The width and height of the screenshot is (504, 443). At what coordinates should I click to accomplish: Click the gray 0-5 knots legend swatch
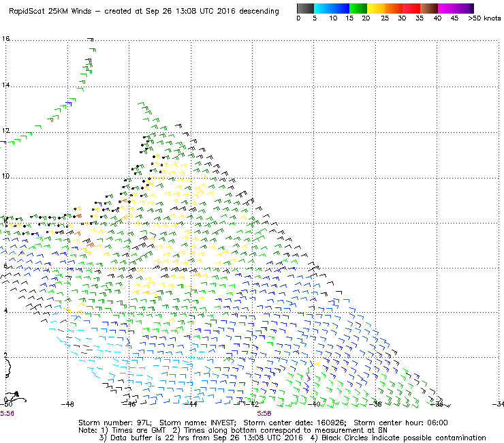[x=305, y=8]
